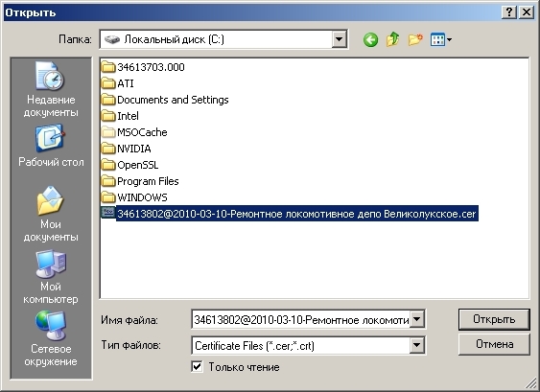Select the Program Files folder

click(x=140, y=181)
